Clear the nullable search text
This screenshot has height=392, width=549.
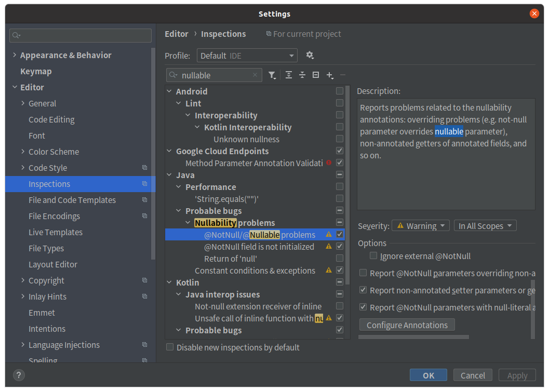pyautogui.click(x=255, y=75)
